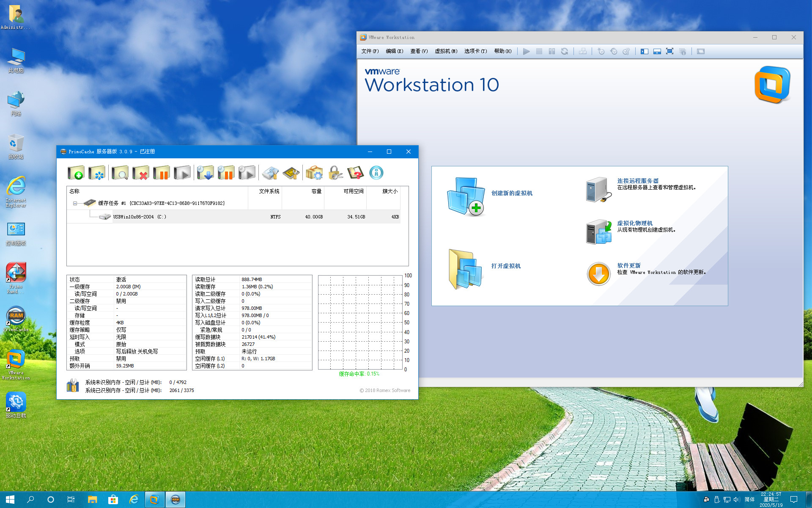Image resolution: width=812 pixels, height=508 pixels.
Task: Open PrimoCache options toolbox gear icon
Action: [314, 173]
